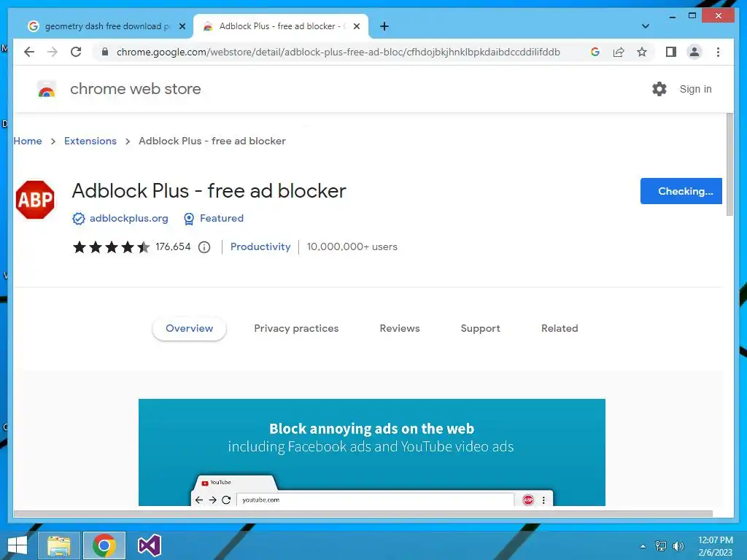Show hidden system tray icons
Viewport: 747px width, 560px height.
(x=643, y=546)
